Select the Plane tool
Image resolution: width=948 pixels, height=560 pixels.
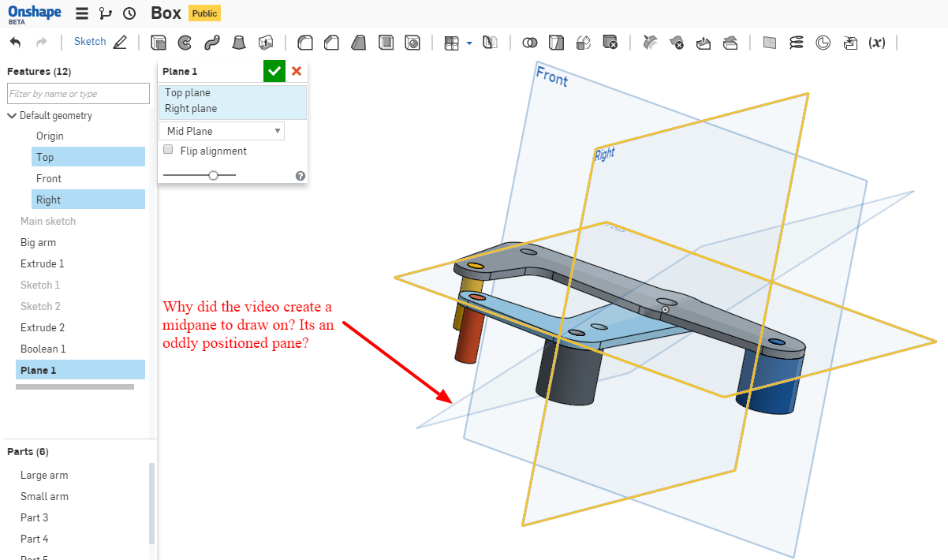770,43
